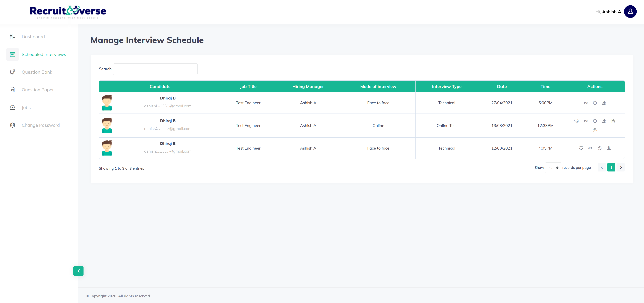Click the history clock icon in the 27/04/2021 row
Image resolution: width=644 pixels, height=303 pixels.
pos(595,103)
